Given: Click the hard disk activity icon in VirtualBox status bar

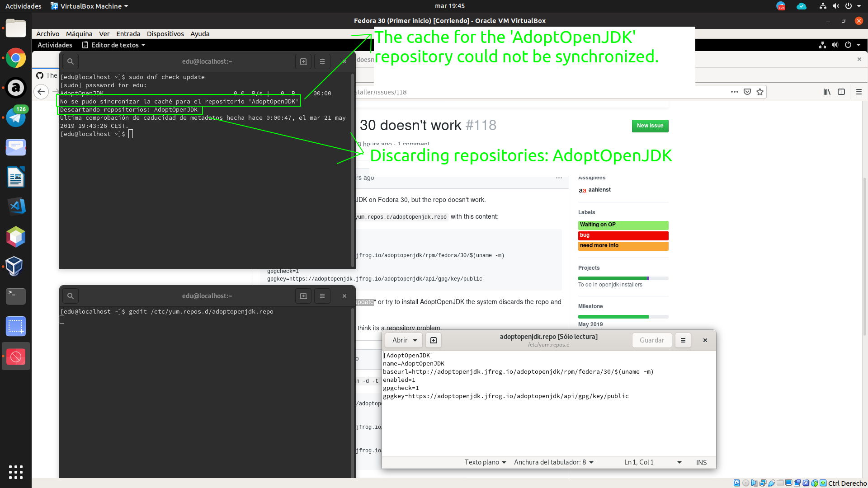Looking at the screenshot, I should 736,482.
